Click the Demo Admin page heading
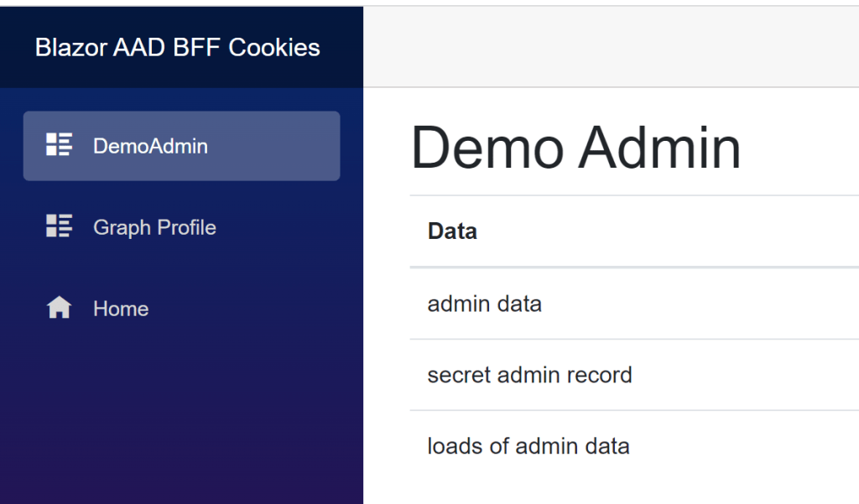The width and height of the screenshot is (859, 504). (575, 148)
